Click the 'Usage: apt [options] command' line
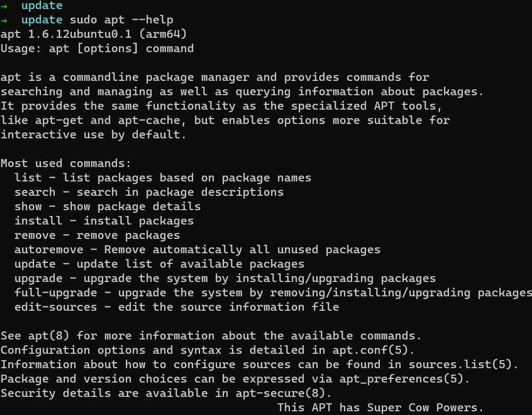 (x=97, y=49)
